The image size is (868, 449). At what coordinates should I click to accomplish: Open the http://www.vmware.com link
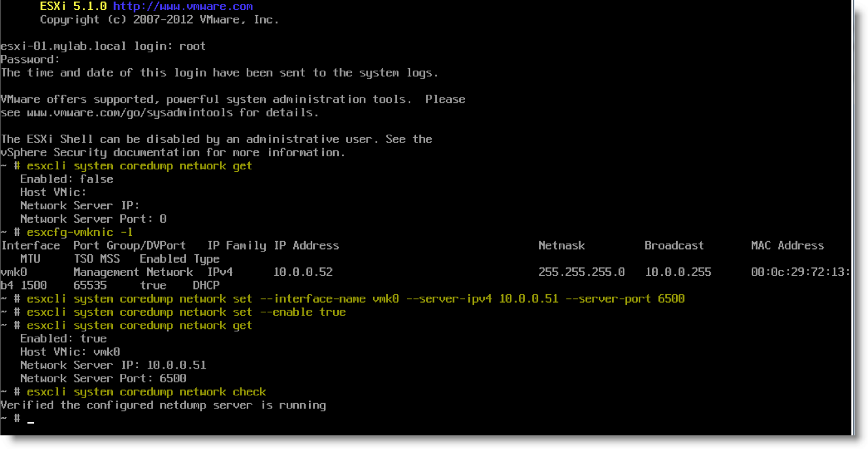tap(182, 7)
